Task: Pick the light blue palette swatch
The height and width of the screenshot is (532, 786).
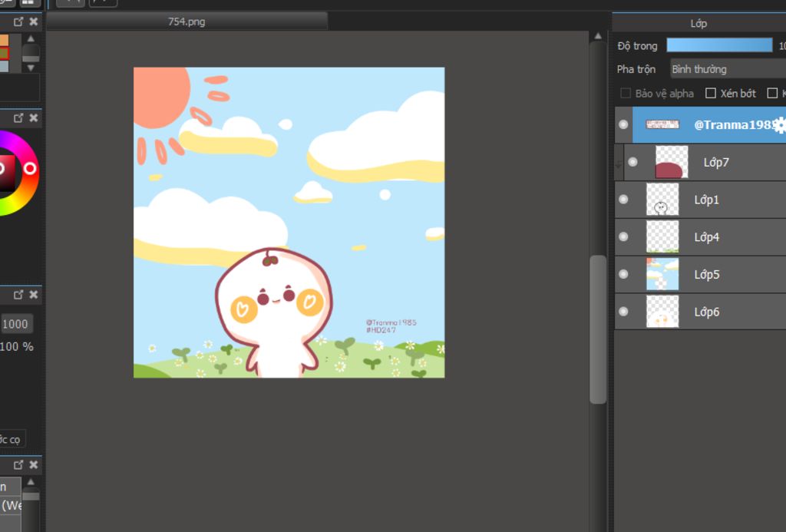Action: [4, 66]
